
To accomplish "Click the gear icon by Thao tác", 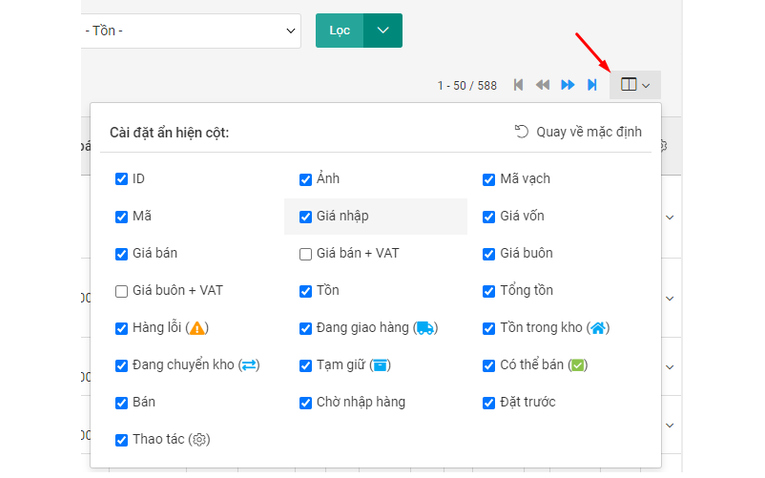I will coord(199,439).
